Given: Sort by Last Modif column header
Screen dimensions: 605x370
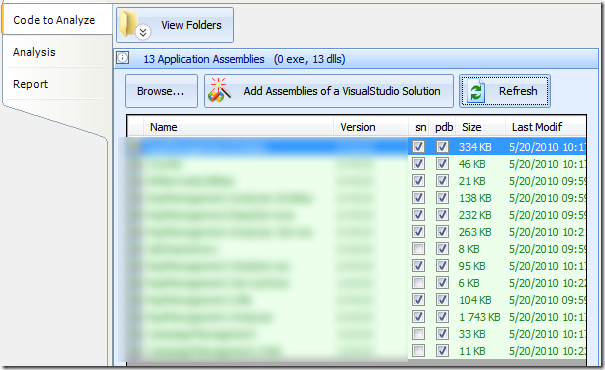Looking at the screenshot, I should click(546, 127).
